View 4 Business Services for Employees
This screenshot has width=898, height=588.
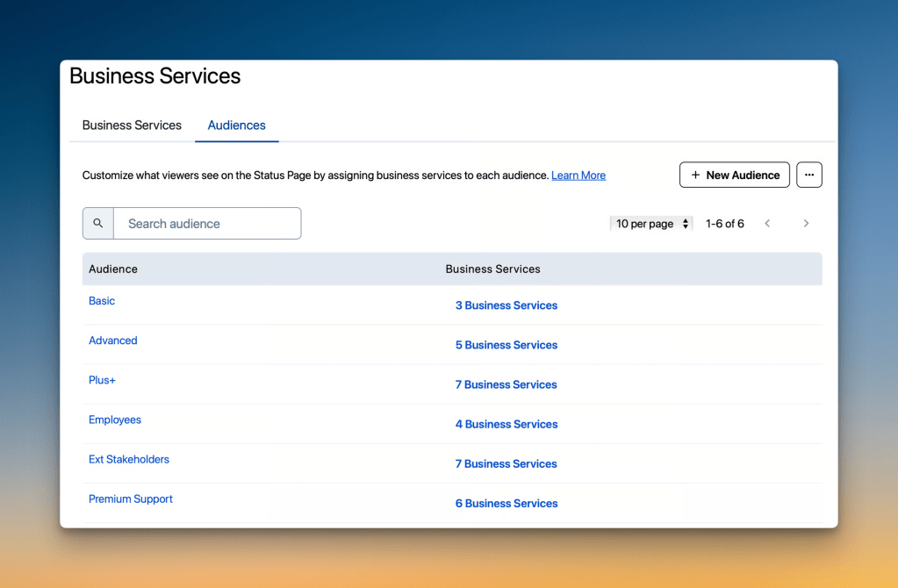pyautogui.click(x=506, y=424)
